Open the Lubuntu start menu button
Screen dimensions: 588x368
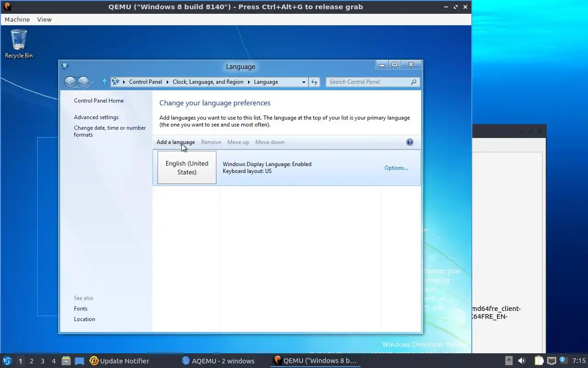(7, 361)
